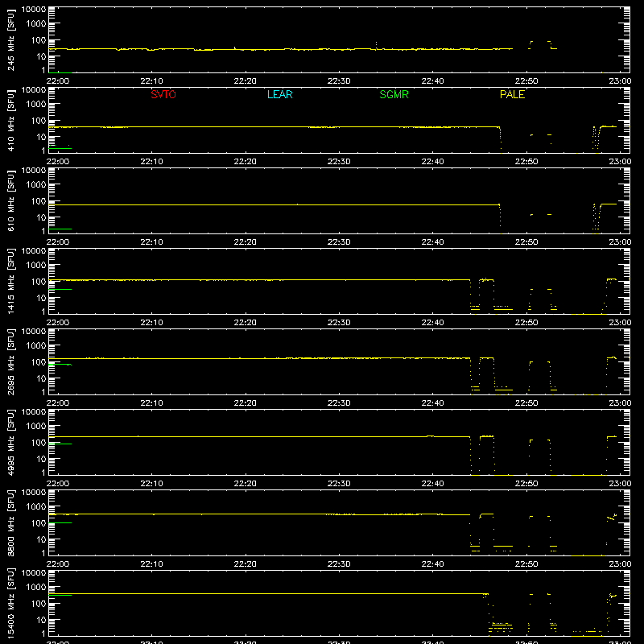Select the '245 MHz [SFU]' axis title
This screenshot has height=644, width=644.
(10, 39)
